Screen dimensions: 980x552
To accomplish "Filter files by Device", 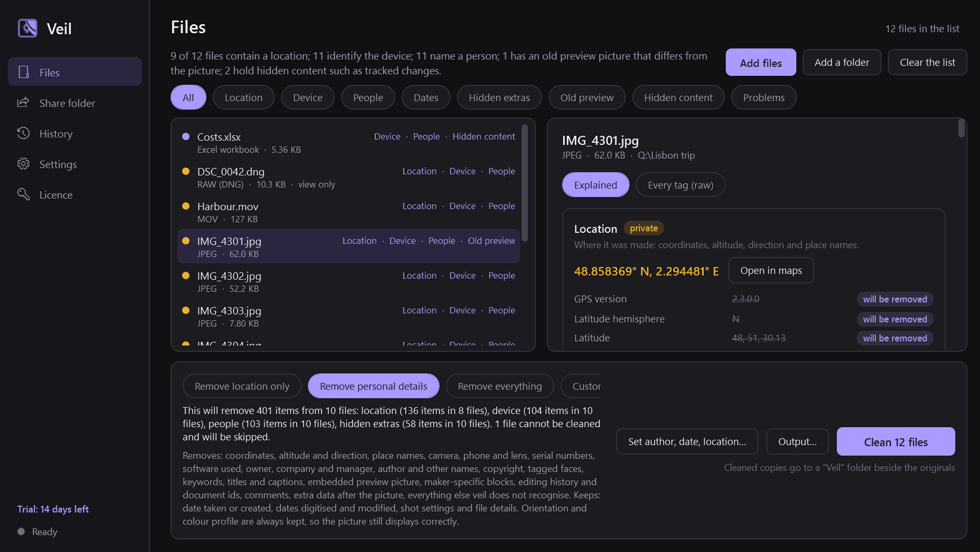I will click(x=308, y=97).
